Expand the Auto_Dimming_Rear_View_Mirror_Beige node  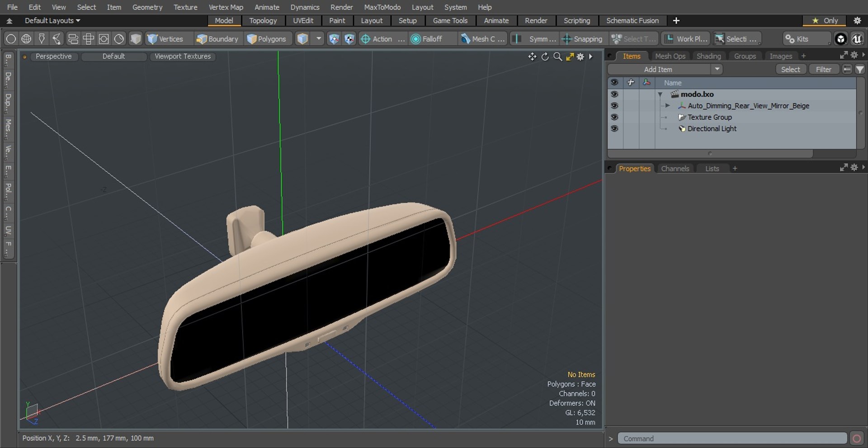pos(667,105)
